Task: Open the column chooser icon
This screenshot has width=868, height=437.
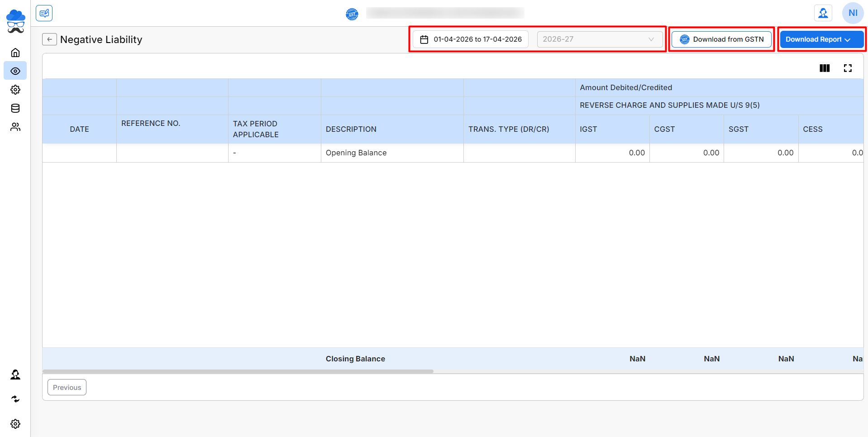Action: point(825,68)
